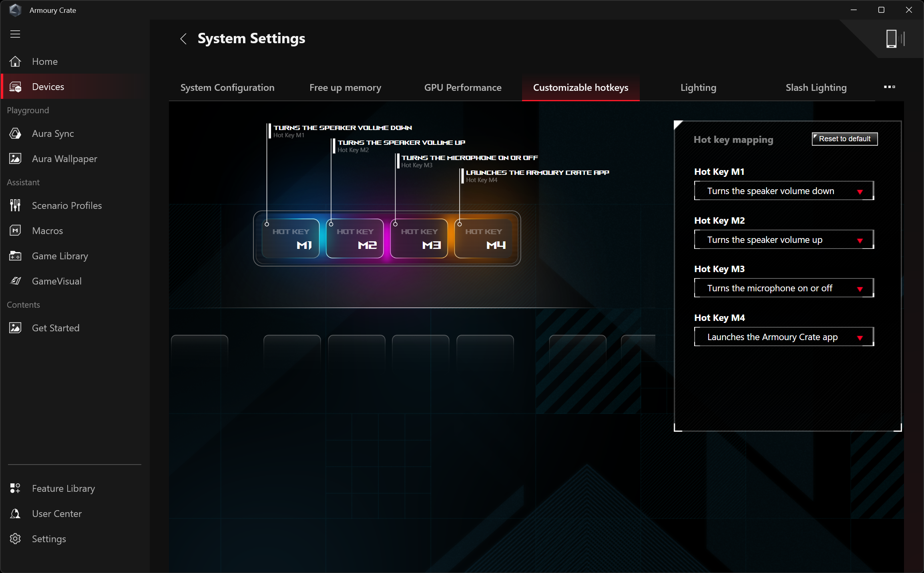Open Feature Library
The width and height of the screenshot is (924, 573).
(x=63, y=489)
